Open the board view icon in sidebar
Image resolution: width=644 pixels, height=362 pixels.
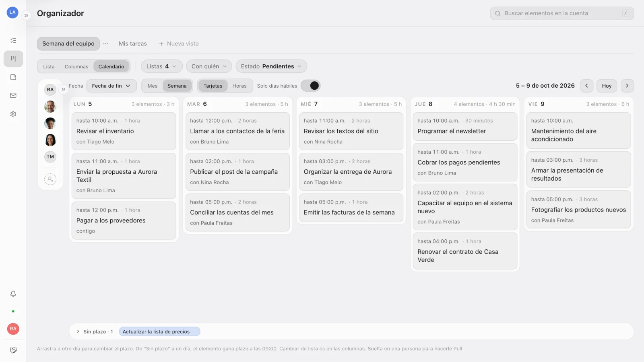point(13,59)
